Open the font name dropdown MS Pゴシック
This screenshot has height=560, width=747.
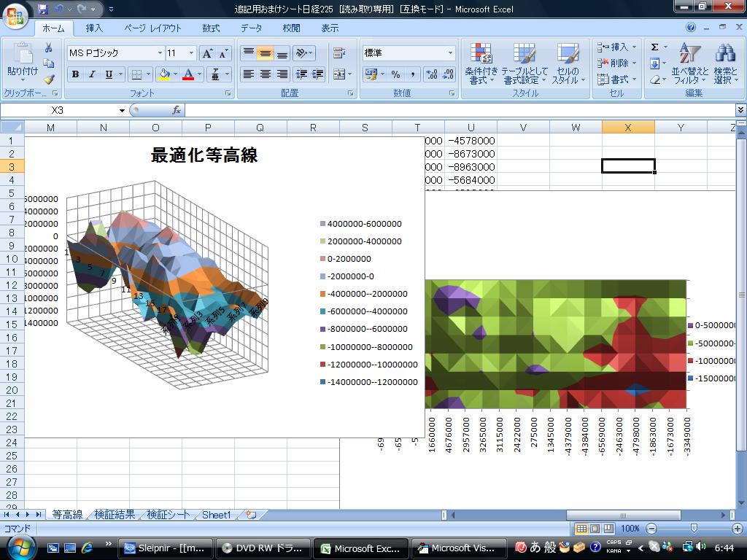tap(160, 53)
